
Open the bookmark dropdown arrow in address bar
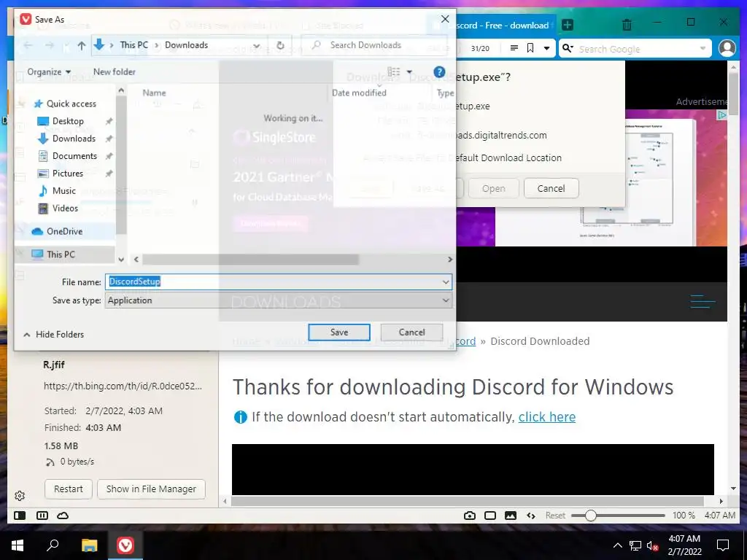pos(547,48)
